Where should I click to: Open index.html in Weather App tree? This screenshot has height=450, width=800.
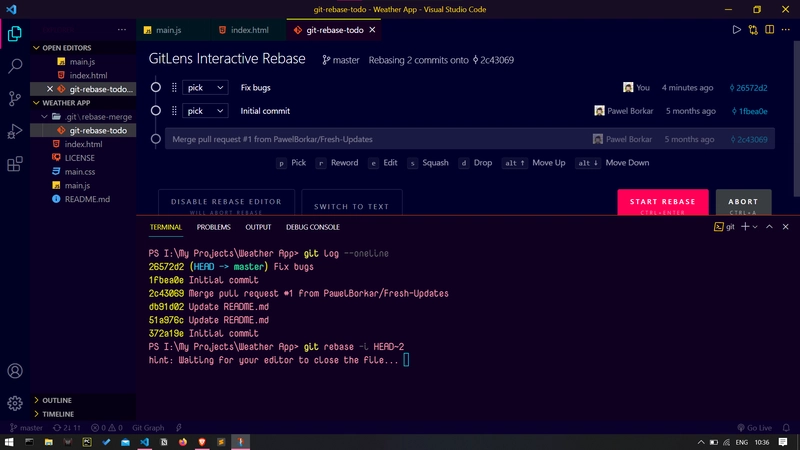pos(83,144)
